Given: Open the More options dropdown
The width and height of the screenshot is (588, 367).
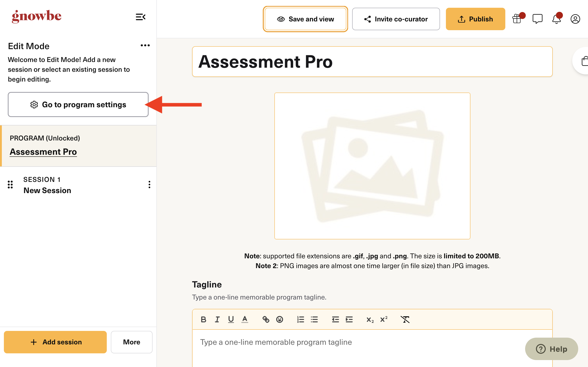Looking at the screenshot, I should point(131,342).
